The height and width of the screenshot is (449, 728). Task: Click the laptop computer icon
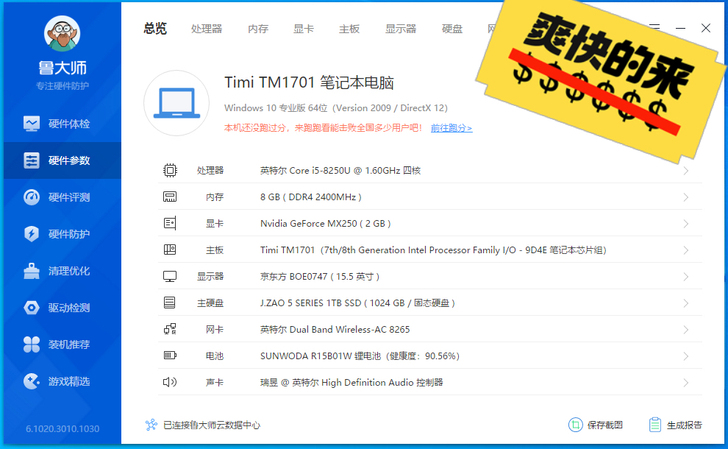176,103
